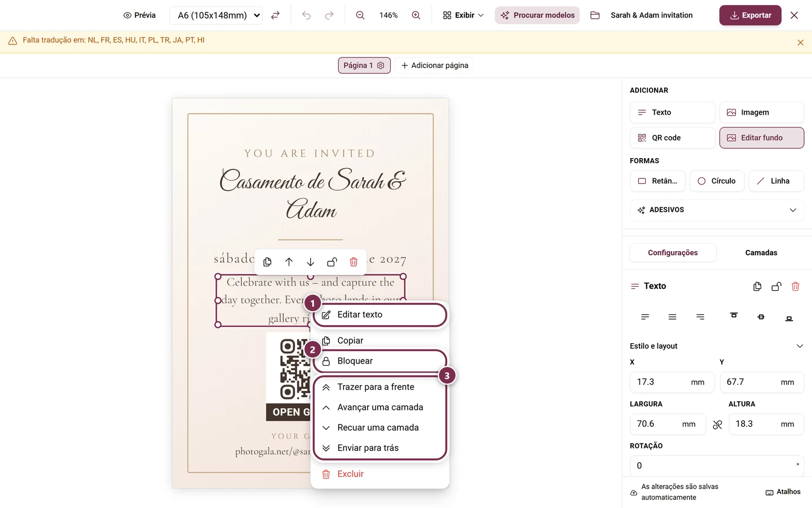Click the trash icon in Texto panel header
Image resolution: width=812 pixels, height=508 pixels.
[796, 286]
